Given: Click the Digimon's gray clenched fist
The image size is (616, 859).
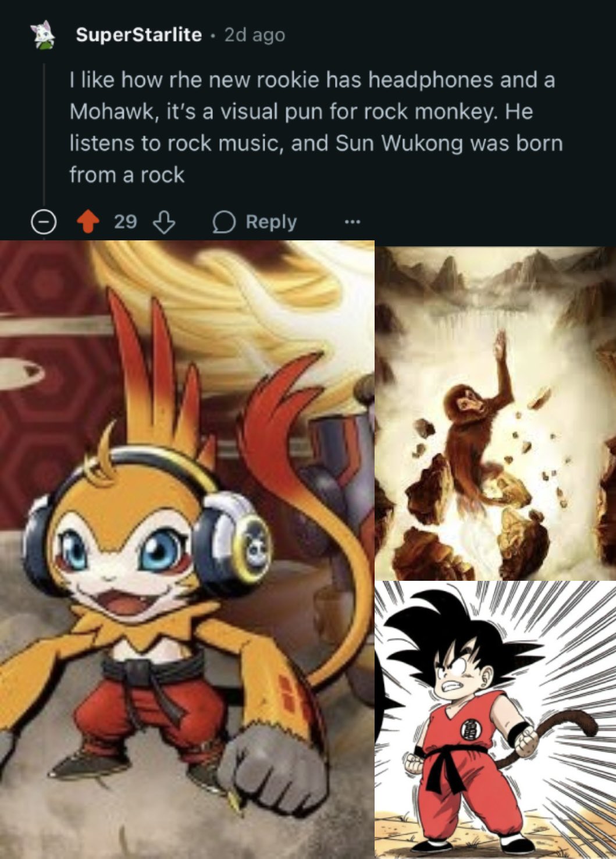Looking at the screenshot, I should click(273, 768).
